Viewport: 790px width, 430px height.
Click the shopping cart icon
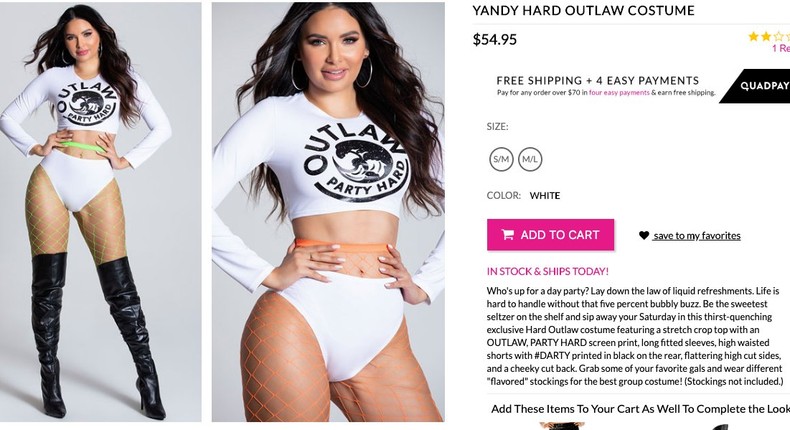pyautogui.click(x=507, y=234)
